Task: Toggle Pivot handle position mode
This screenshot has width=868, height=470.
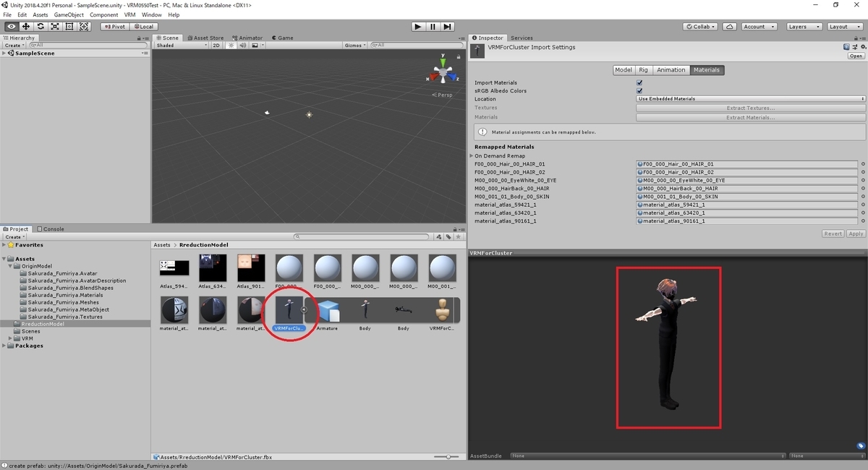Action: pyautogui.click(x=114, y=27)
